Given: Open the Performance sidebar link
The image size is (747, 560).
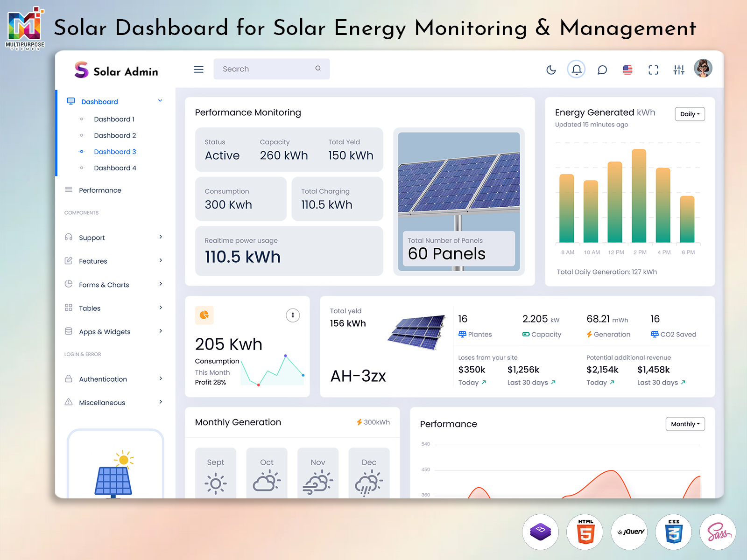Looking at the screenshot, I should [100, 190].
